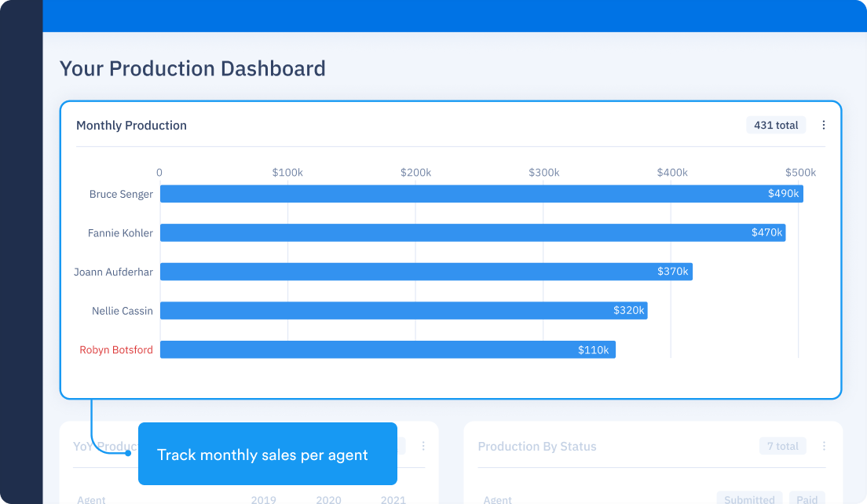This screenshot has height=504, width=867.
Task: Sort by the 2019 column header
Action: point(263,499)
